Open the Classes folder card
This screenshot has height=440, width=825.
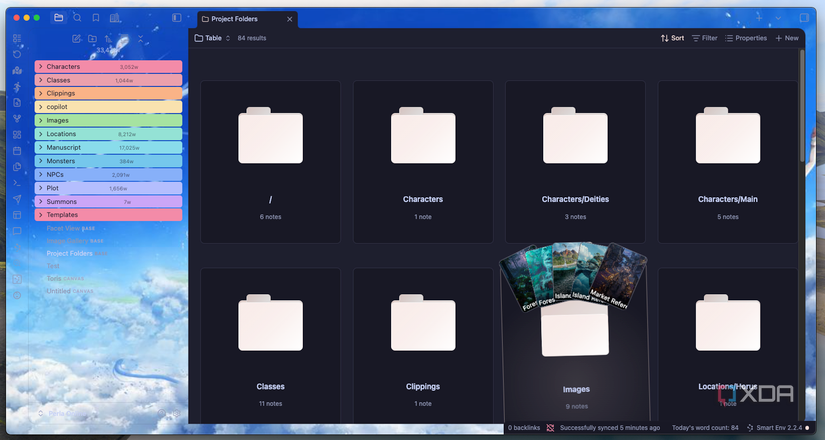tap(270, 345)
